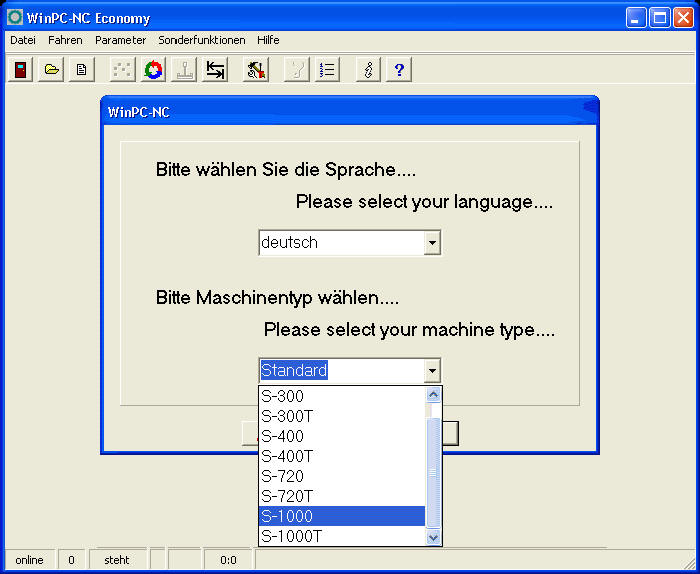Expand the language dropdown arrow next to deutsch

[432, 243]
